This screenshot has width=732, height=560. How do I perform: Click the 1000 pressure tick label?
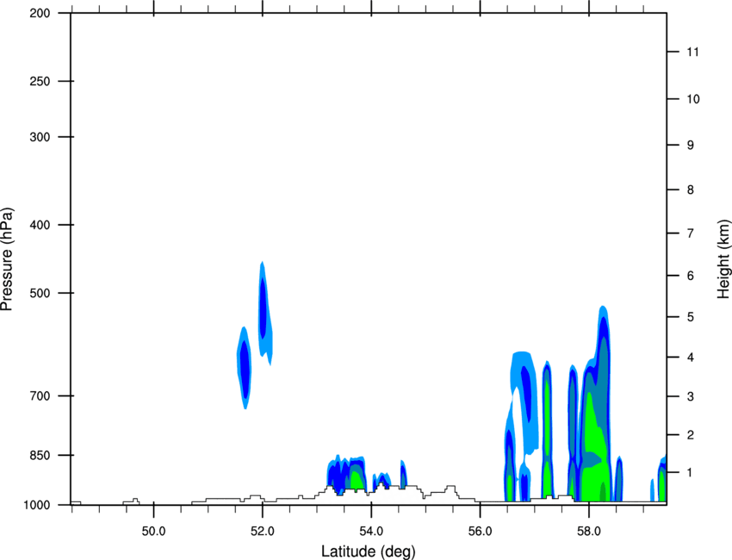pos(37,505)
